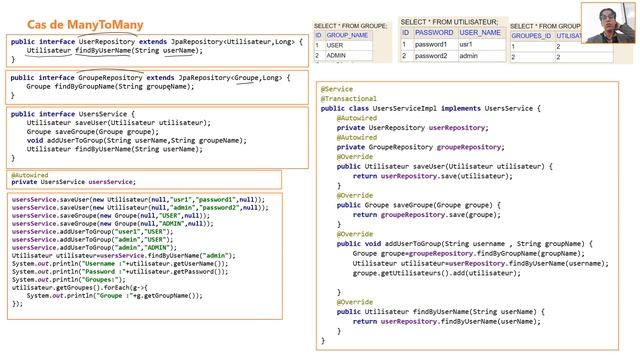Click "private UsersService usersService;" field line
This screenshot has height=360, width=640.
pyautogui.click(x=73, y=182)
